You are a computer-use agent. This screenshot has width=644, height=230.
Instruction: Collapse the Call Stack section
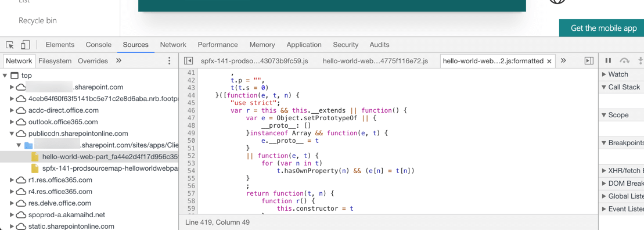604,87
